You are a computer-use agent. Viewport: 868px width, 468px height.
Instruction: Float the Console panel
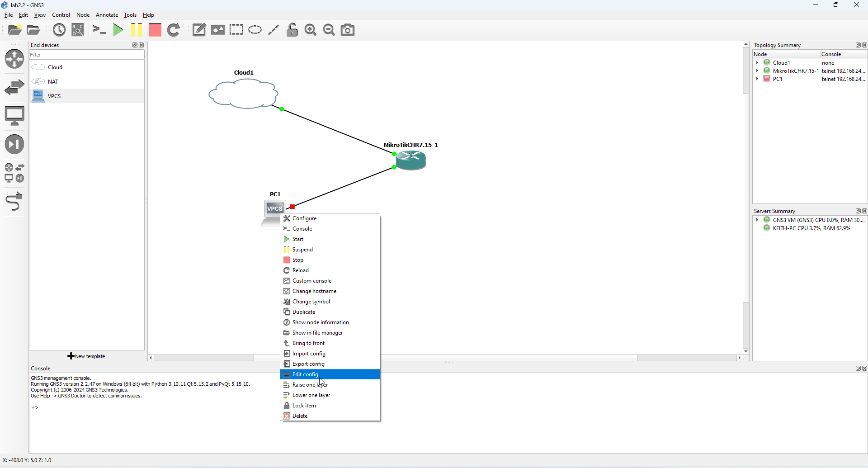(x=858, y=369)
